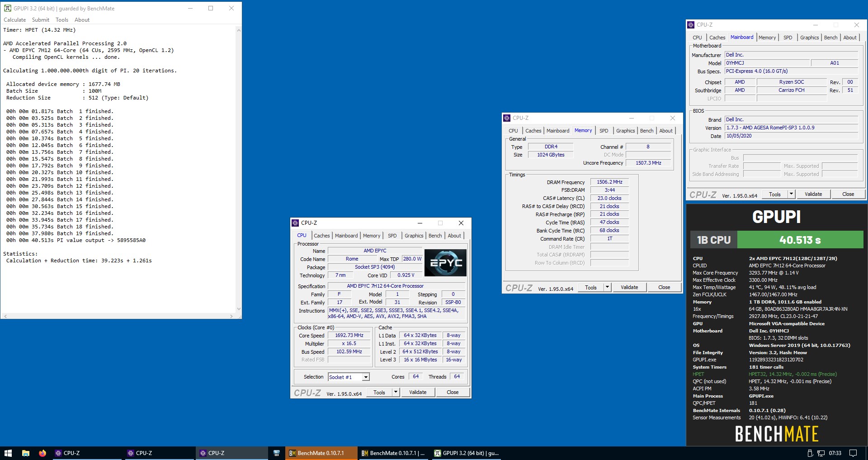The height and width of the screenshot is (460, 868).
Task: Switch to the first CPU-Z taskbar item
Action: 87,453
